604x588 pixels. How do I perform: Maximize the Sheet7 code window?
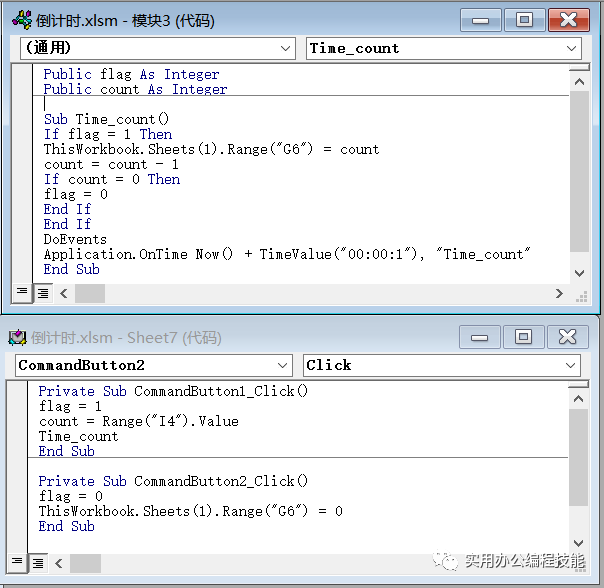(x=523, y=338)
